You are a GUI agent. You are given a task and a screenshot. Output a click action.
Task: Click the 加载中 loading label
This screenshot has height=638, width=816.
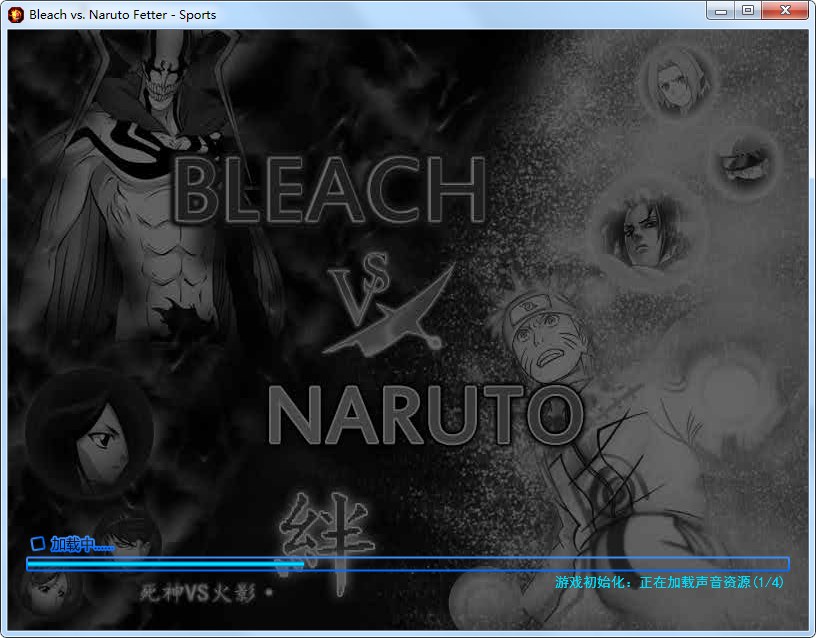tap(82, 544)
